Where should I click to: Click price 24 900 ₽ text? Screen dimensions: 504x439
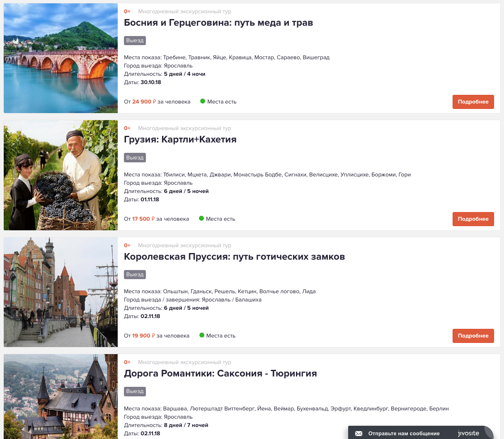pyautogui.click(x=144, y=102)
